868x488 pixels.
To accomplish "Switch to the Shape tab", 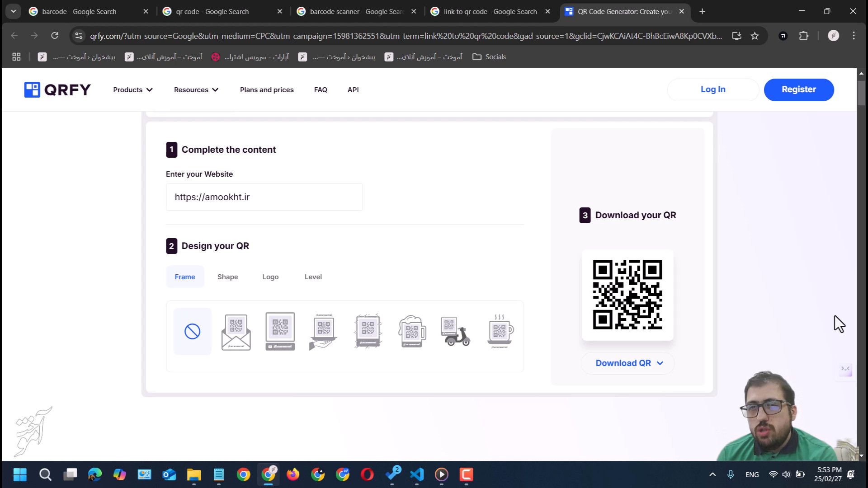I will pos(227,277).
